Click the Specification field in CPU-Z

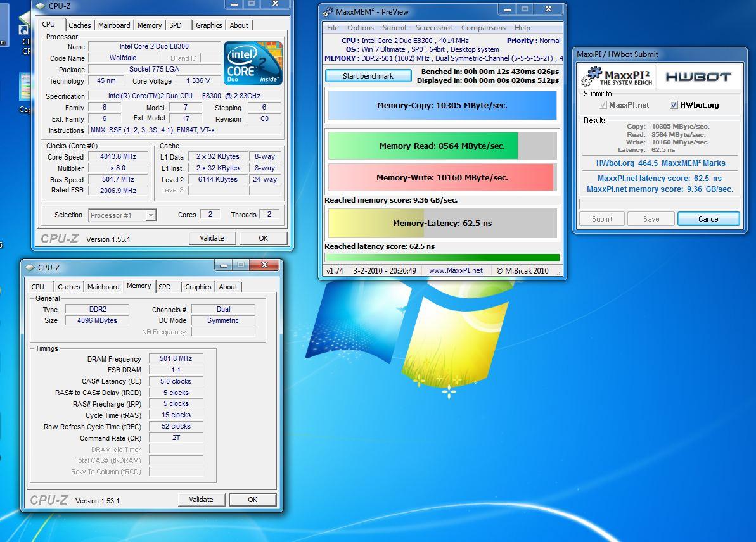(x=184, y=96)
